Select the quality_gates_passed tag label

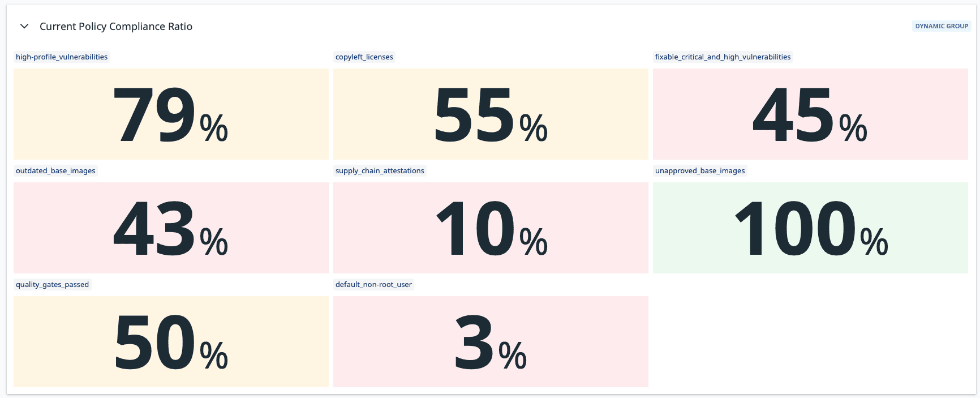tap(52, 285)
